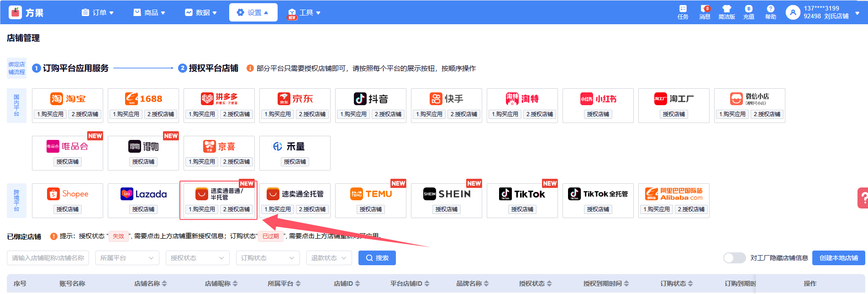
Task: Click 2.授权店铺 under 抖音
Action: pos(388,114)
